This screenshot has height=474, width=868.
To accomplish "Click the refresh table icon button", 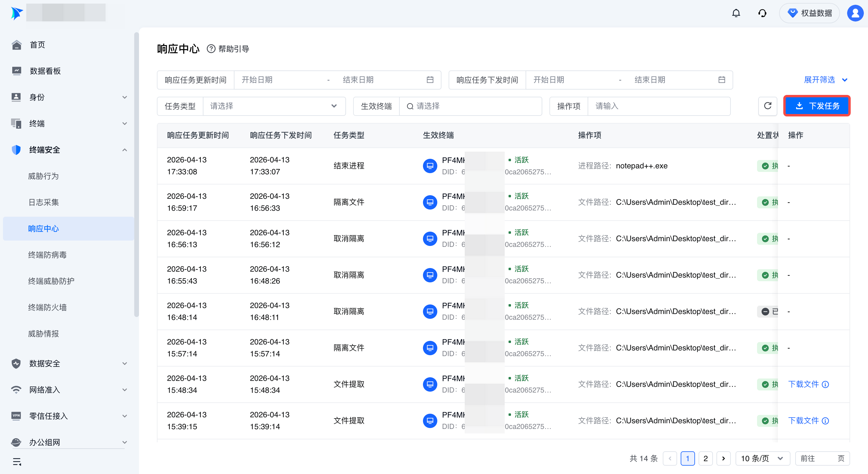I will point(767,106).
